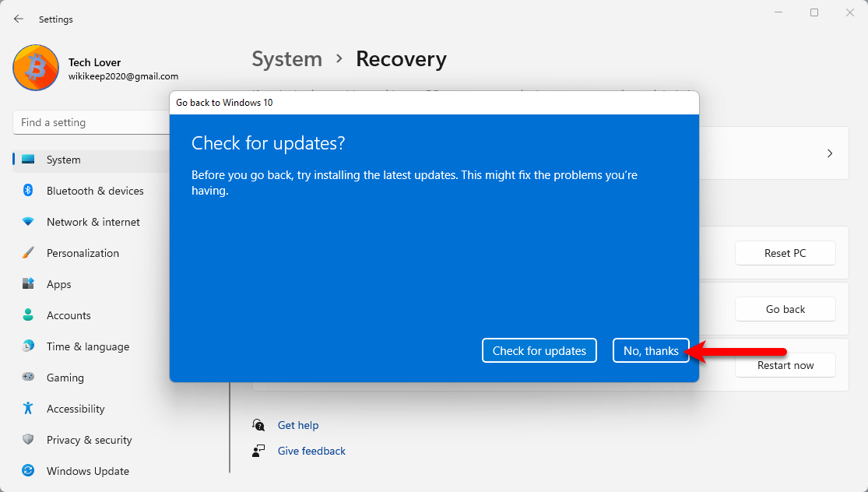This screenshot has width=868, height=492.
Task: Click Check for updates button in dialog
Action: click(539, 350)
